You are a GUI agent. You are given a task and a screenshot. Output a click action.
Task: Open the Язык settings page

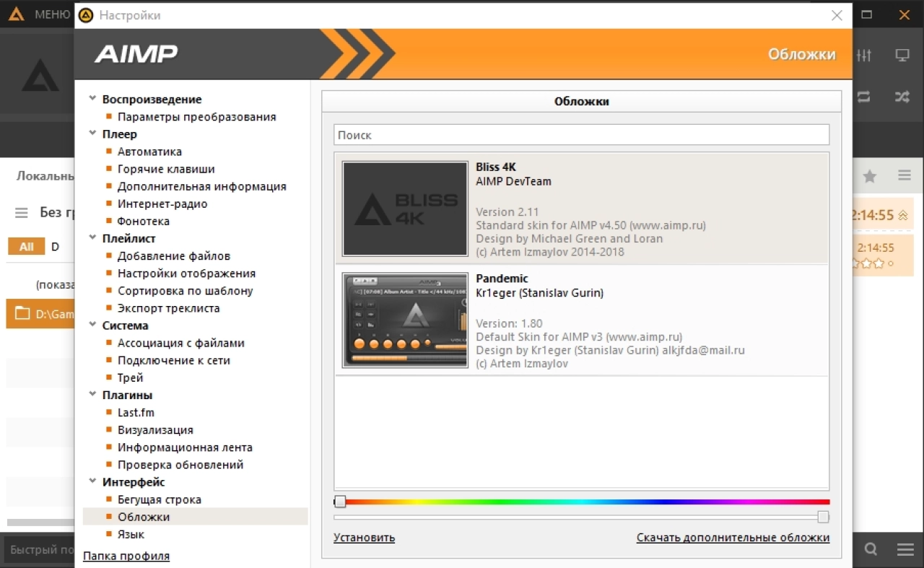click(x=131, y=534)
